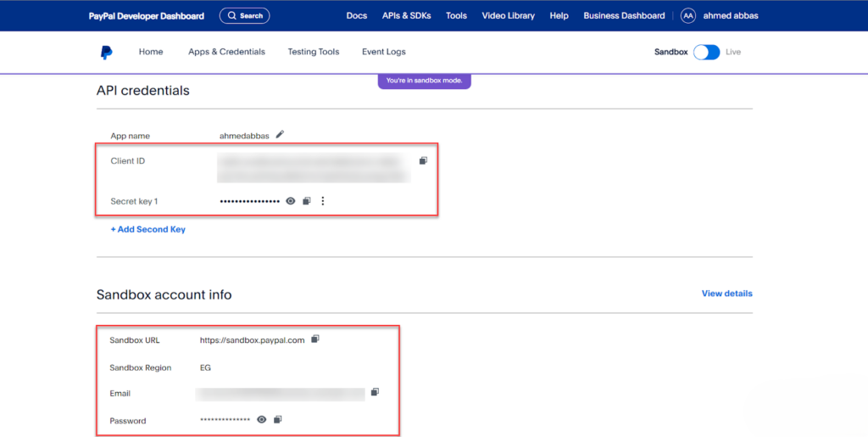Image resolution: width=868 pixels, height=437 pixels.
Task: Open the Docs menu
Action: [357, 16]
